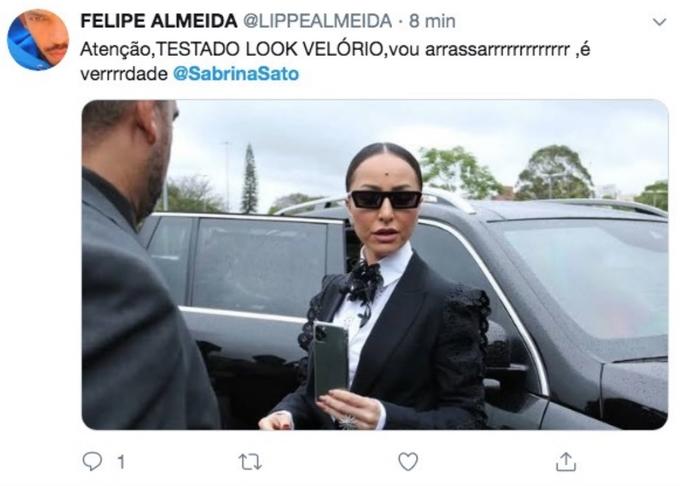This screenshot has width=680, height=486.
Task: Click the tweet text starting with Atenção
Action: 335,62
